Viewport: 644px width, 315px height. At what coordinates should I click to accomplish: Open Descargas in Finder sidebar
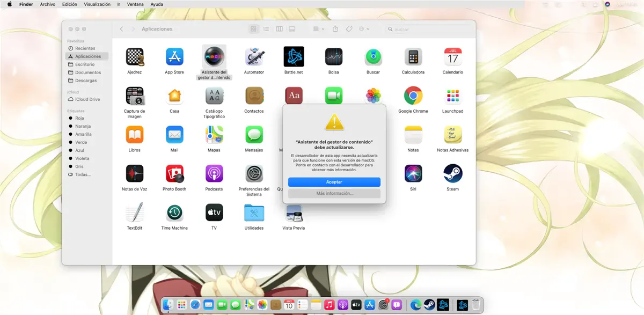coord(87,80)
